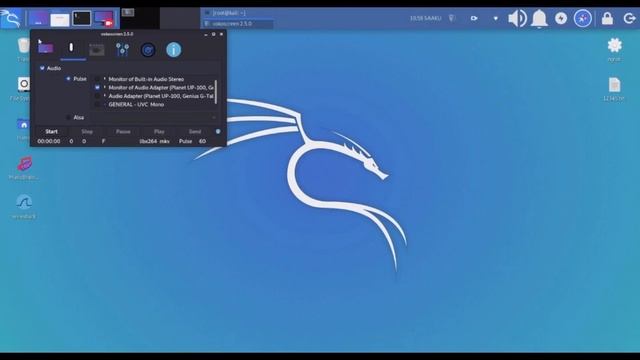Click the Send button
This screenshot has height=360, width=640.
tap(195, 131)
